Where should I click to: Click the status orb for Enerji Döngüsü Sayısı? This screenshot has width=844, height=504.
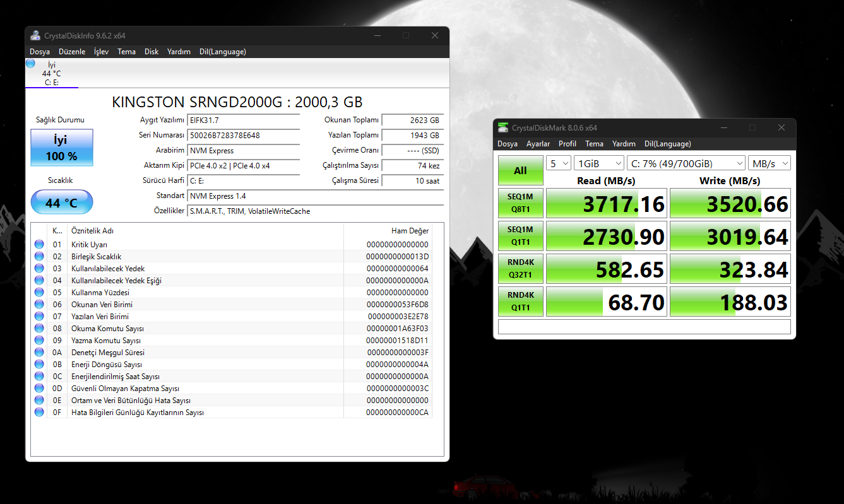click(39, 364)
